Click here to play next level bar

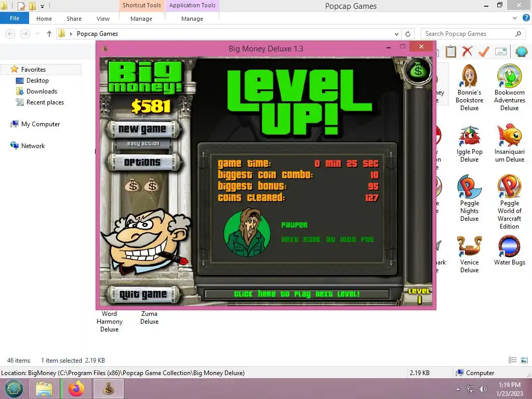pyautogui.click(x=297, y=294)
